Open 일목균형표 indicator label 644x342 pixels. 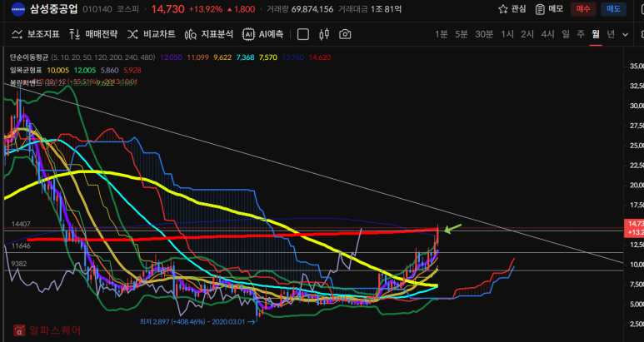pyautogui.click(x=26, y=70)
